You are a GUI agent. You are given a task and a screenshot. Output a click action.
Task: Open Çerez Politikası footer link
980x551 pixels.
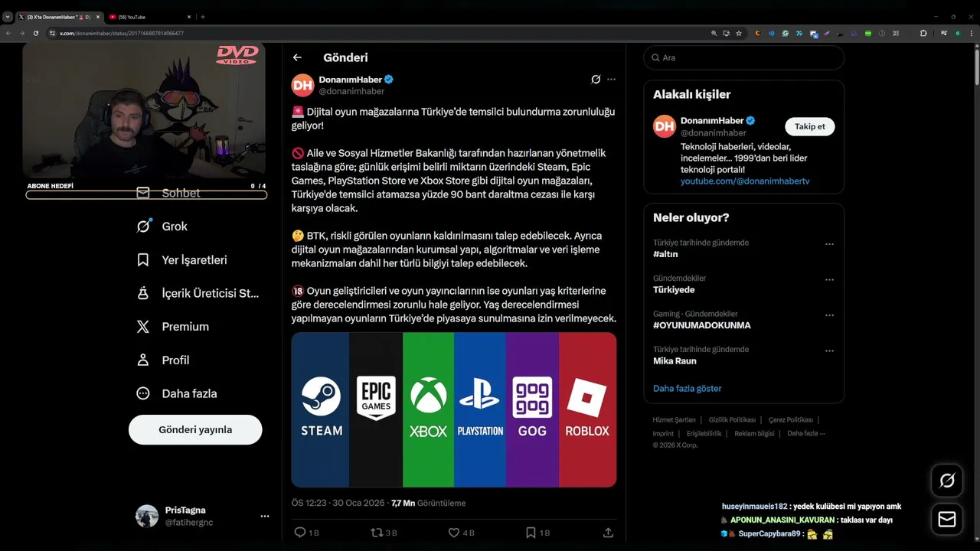coord(791,420)
